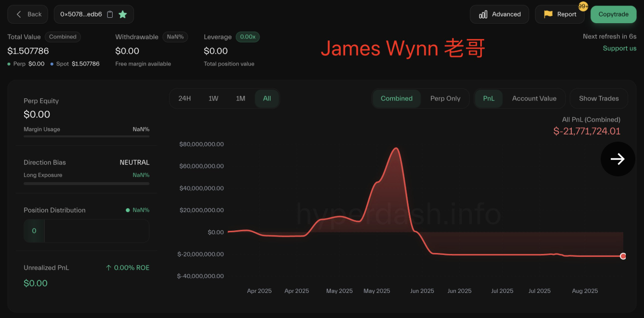The width and height of the screenshot is (644, 318).
Task: Click the wallet address 0x5078...edb6
Action: click(81, 14)
